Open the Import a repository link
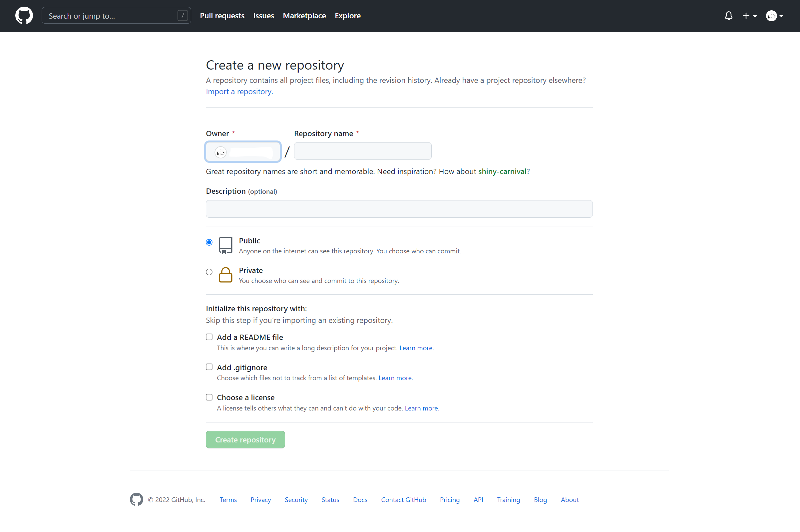The image size is (800, 532). (x=238, y=92)
